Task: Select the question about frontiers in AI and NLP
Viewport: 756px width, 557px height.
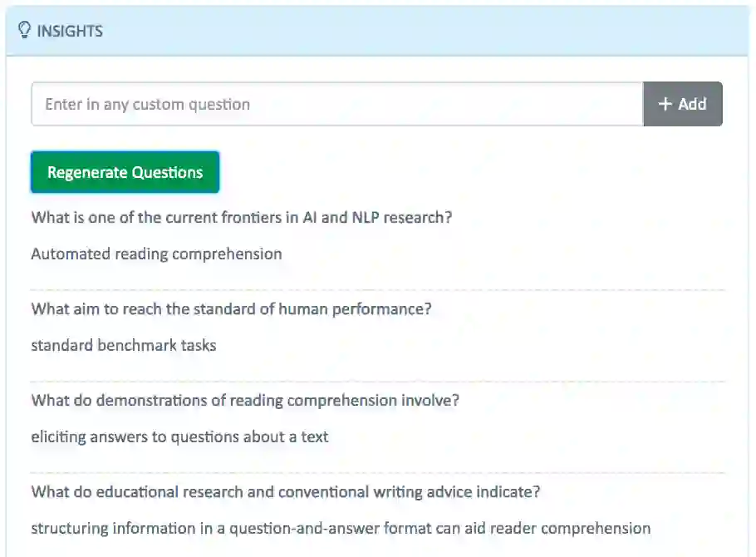Action: click(241, 218)
